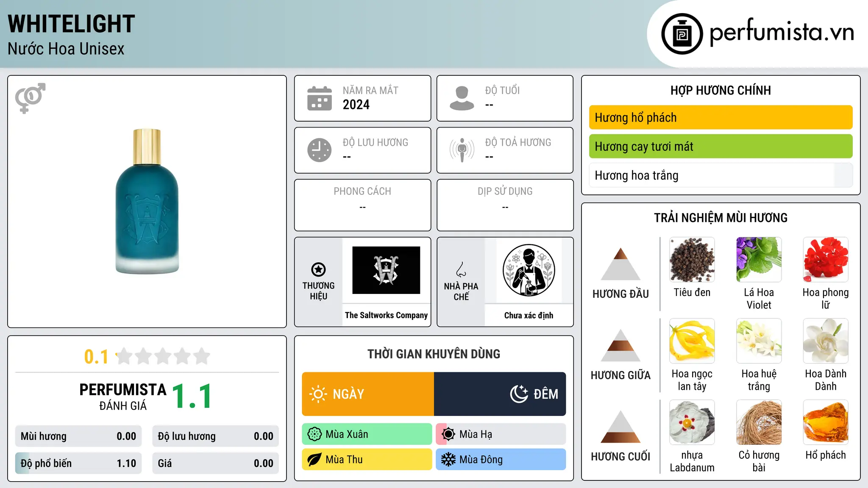Screen dimensions: 868x488
Task: Choose the Mùa Xuân season bar
Action: click(367, 434)
